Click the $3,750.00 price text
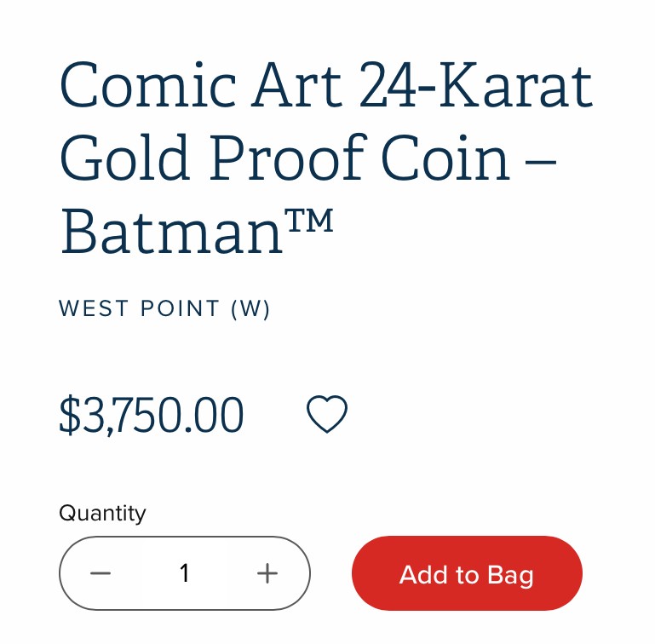The width and height of the screenshot is (655, 644). [152, 416]
